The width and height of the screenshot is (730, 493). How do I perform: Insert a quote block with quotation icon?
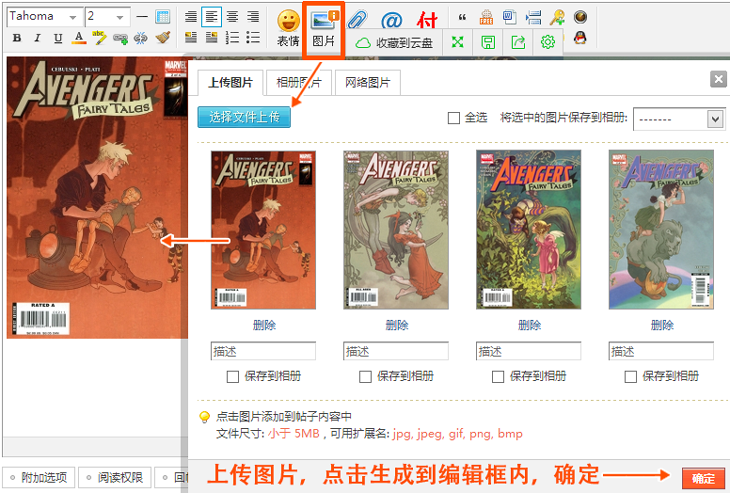tap(462, 18)
